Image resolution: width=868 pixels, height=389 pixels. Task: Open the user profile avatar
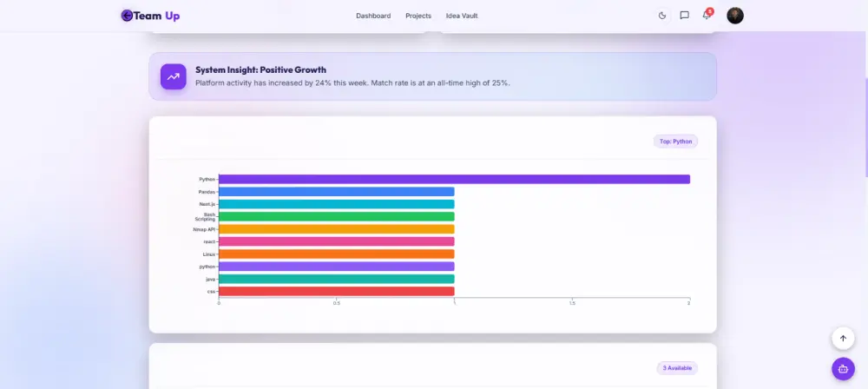(735, 16)
